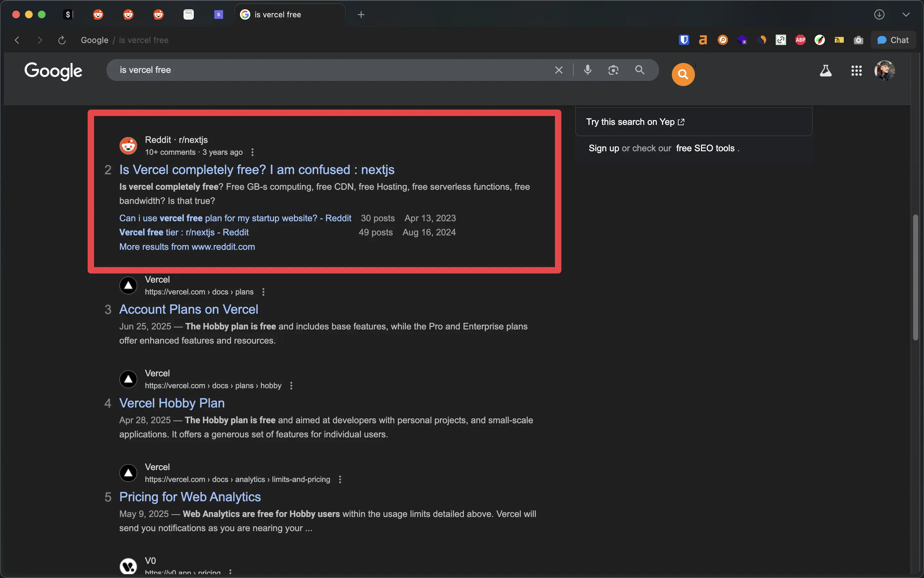Open the orange circular search extension

(x=723, y=40)
